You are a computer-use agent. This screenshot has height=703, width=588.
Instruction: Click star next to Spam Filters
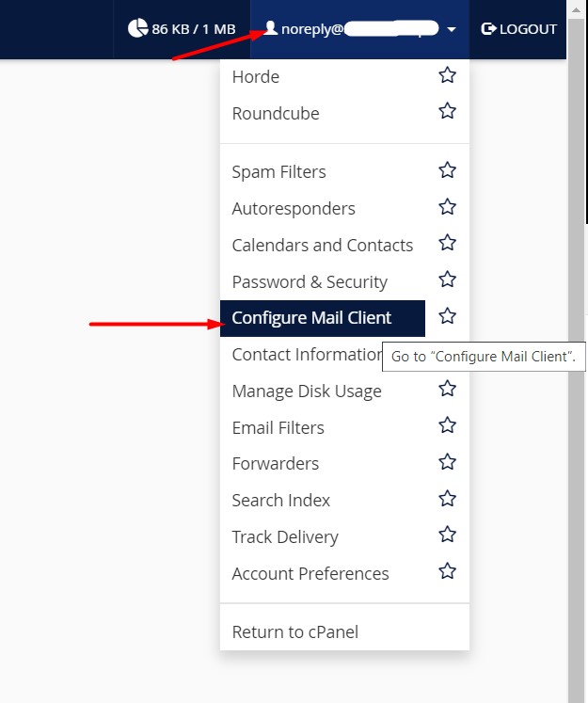(x=447, y=170)
